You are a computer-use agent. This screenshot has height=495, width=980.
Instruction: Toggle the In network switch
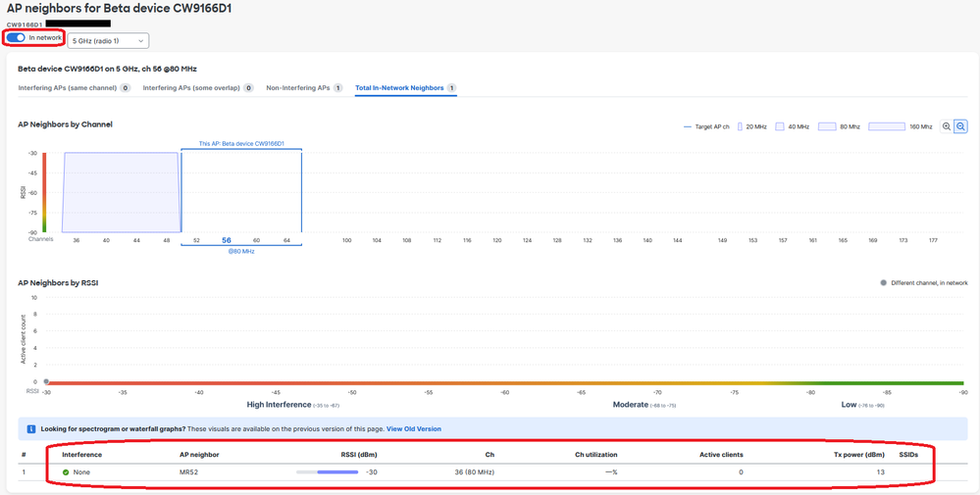point(17,38)
